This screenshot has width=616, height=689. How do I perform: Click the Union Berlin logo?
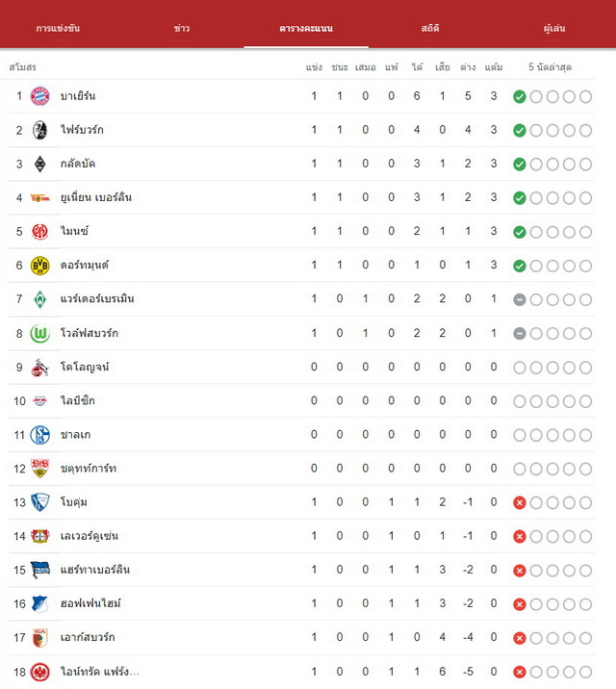[x=39, y=198]
